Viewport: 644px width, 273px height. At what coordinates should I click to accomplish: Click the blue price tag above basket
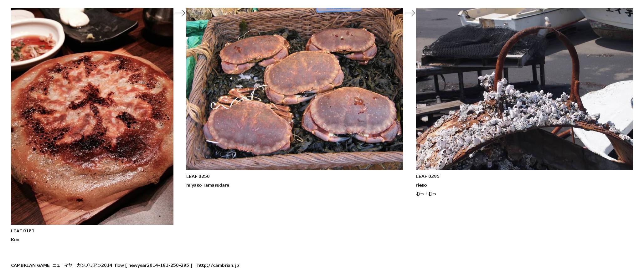[x=339, y=10]
